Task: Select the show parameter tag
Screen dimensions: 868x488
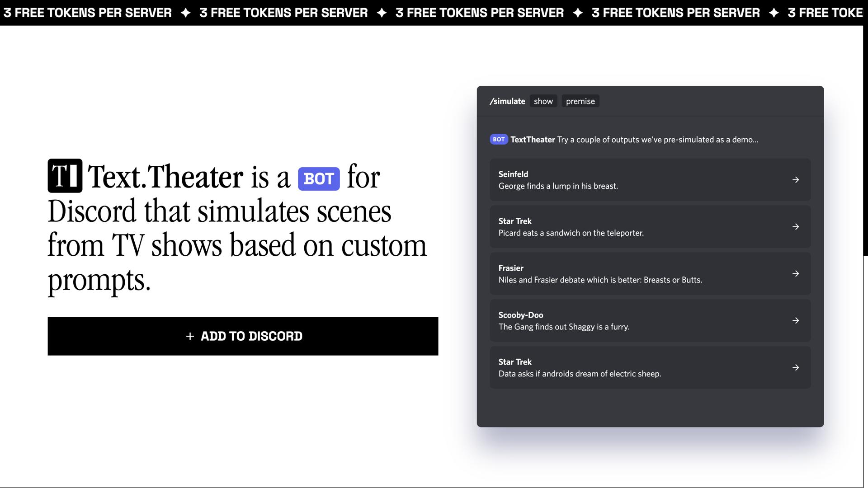Action: pyautogui.click(x=543, y=101)
